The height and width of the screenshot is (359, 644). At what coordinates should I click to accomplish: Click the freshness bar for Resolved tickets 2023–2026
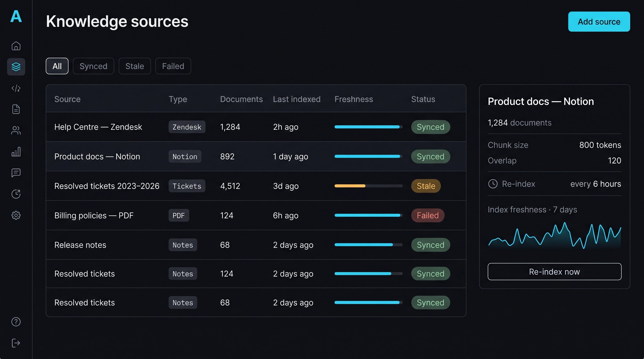pyautogui.click(x=369, y=186)
